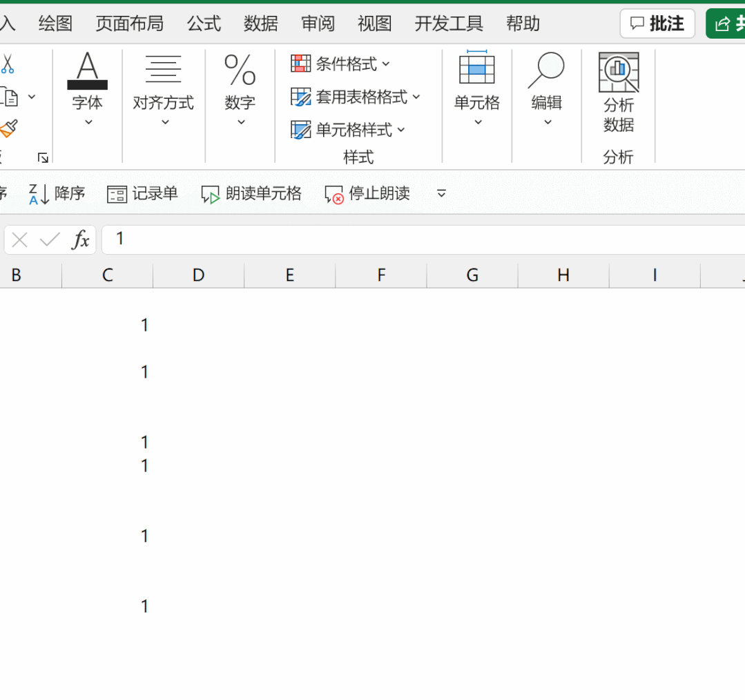Select column F header
The height and width of the screenshot is (700, 745).
coord(381,275)
